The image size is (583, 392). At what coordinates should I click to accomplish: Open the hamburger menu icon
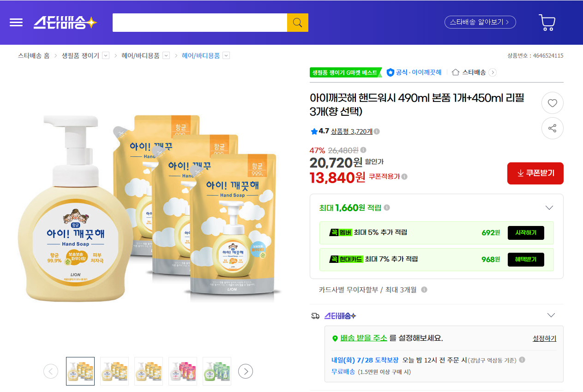16,23
